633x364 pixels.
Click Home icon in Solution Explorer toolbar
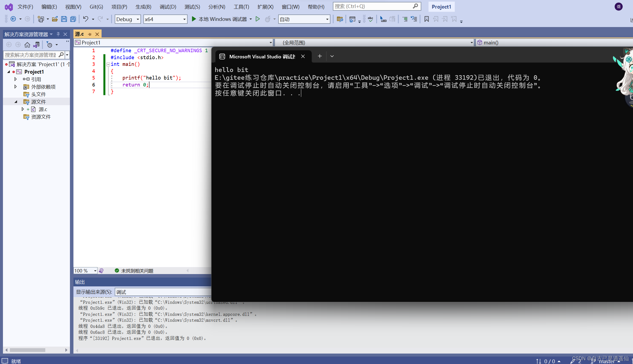27,45
